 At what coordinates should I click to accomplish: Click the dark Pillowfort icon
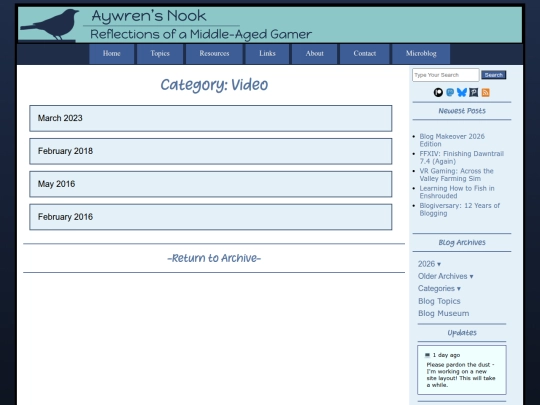point(474,92)
